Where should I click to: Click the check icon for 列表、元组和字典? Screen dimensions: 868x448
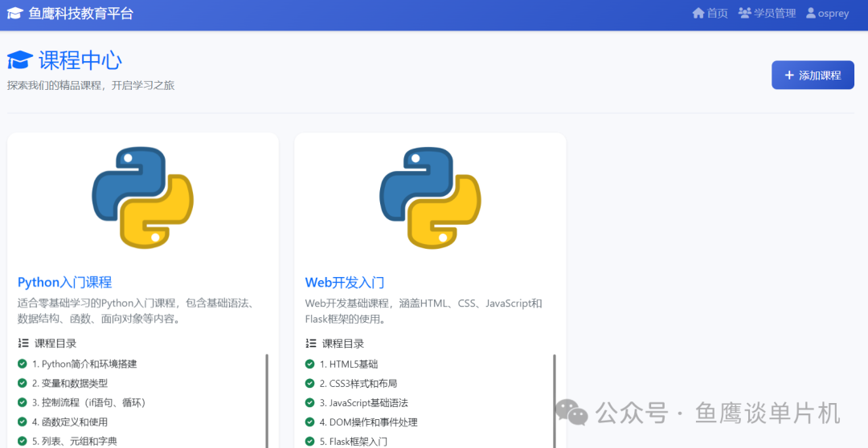click(23, 441)
